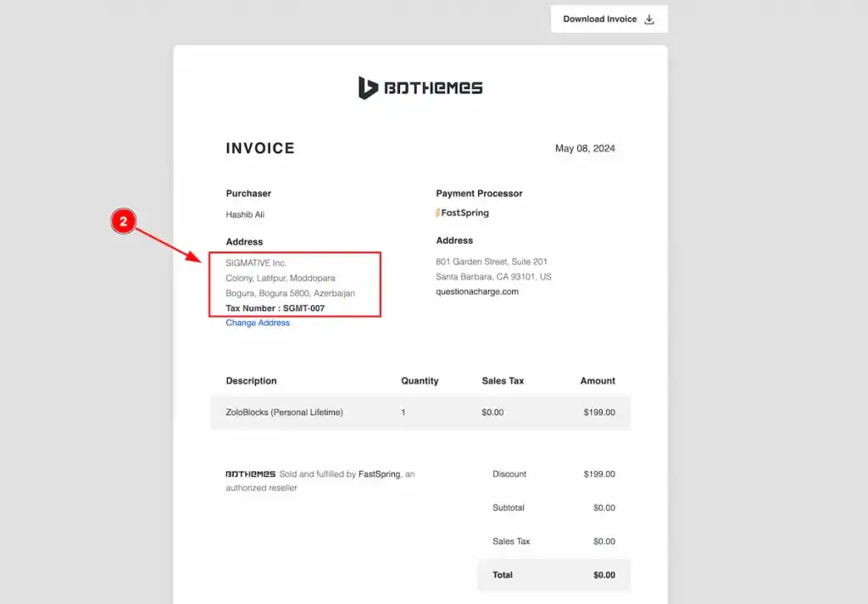Click the Sales Tax column header
The width and height of the screenshot is (868, 604).
503,380
